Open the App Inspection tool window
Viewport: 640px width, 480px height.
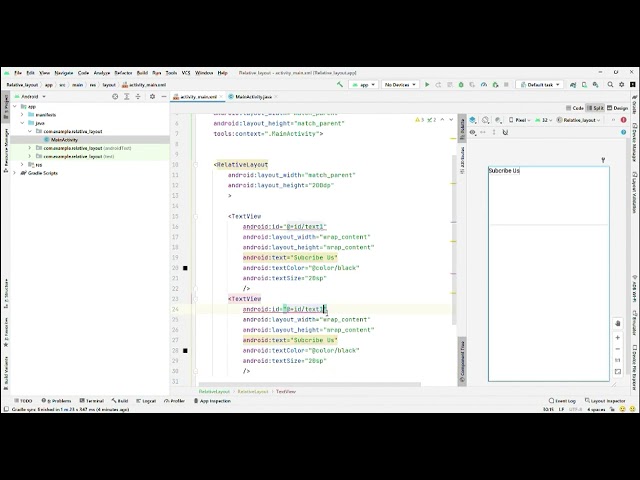(212, 401)
